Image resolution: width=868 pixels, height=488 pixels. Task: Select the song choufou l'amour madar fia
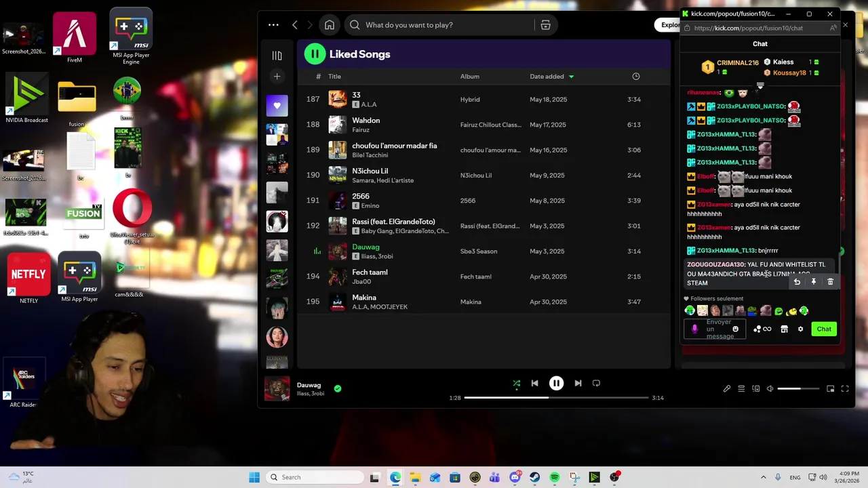pos(484,150)
